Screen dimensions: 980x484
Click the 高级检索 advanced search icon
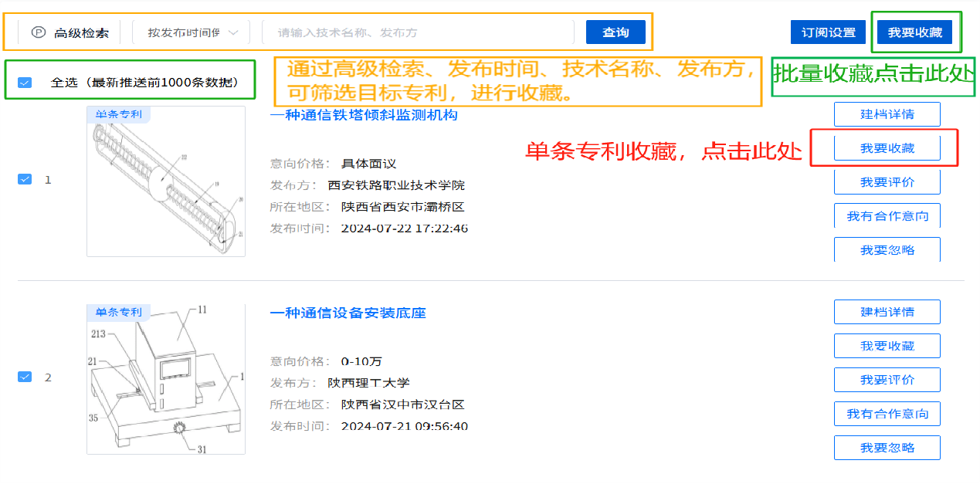pos(39,32)
